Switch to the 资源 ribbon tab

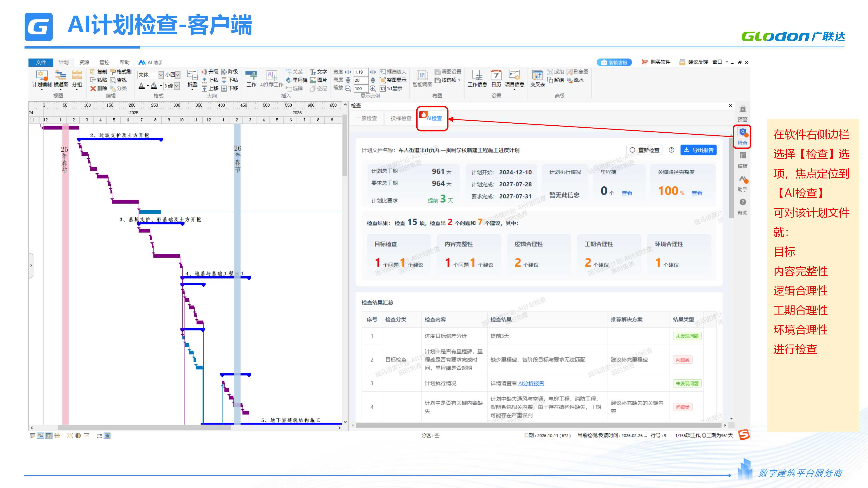pyautogui.click(x=84, y=62)
